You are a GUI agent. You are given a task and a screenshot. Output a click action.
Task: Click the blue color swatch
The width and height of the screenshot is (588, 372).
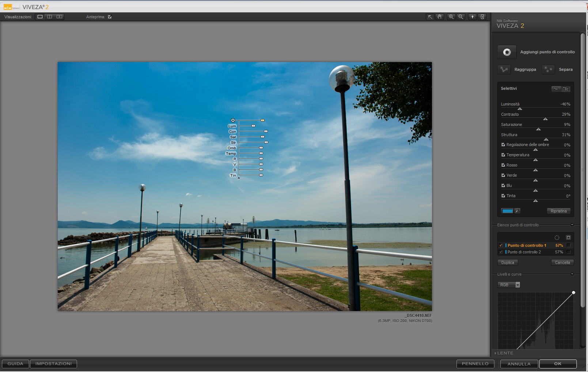click(507, 211)
